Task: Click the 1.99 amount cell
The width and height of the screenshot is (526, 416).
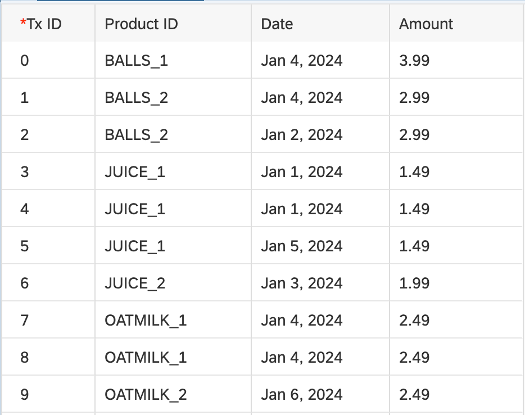Action: pyautogui.click(x=456, y=283)
